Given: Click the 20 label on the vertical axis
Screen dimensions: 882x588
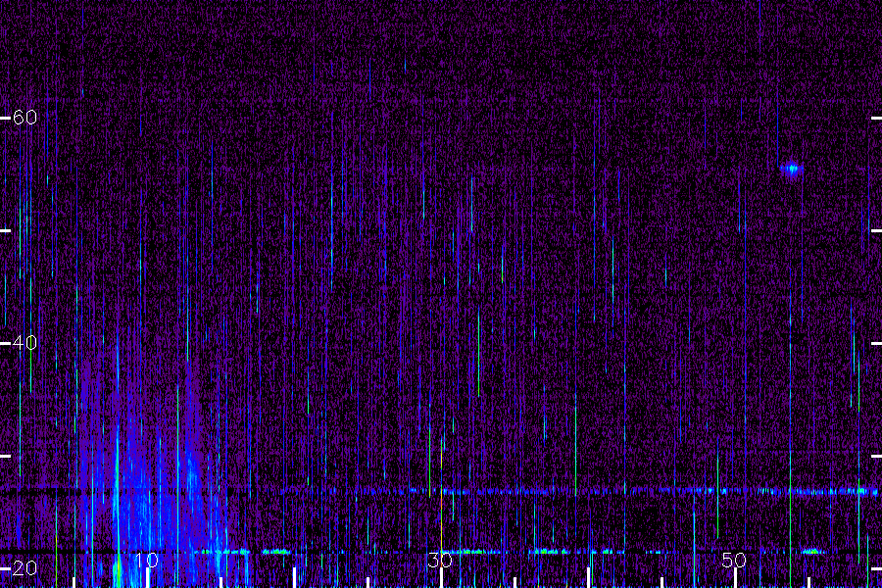Looking at the screenshot, I should tap(24, 568).
